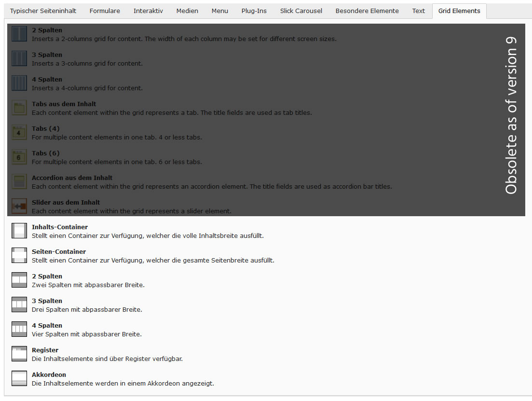Click the Accordion aus dem Inhalt icon
The image size is (532, 401).
19,181
